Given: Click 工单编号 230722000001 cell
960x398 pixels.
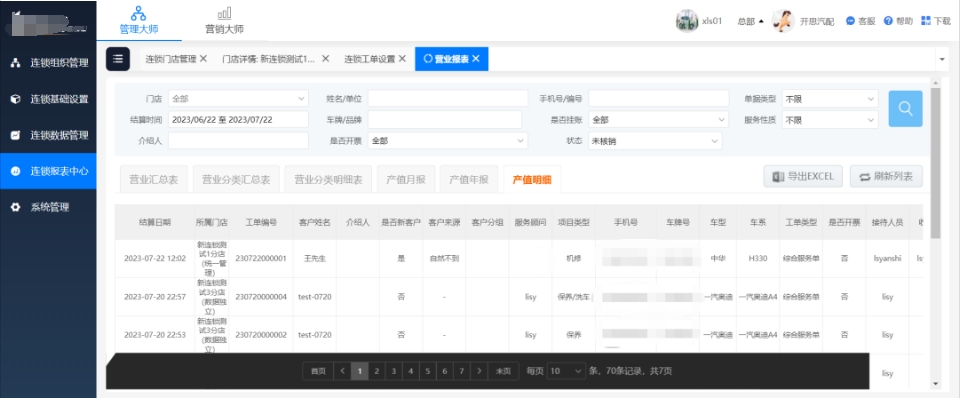Looking at the screenshot, I should coord(260,258).
